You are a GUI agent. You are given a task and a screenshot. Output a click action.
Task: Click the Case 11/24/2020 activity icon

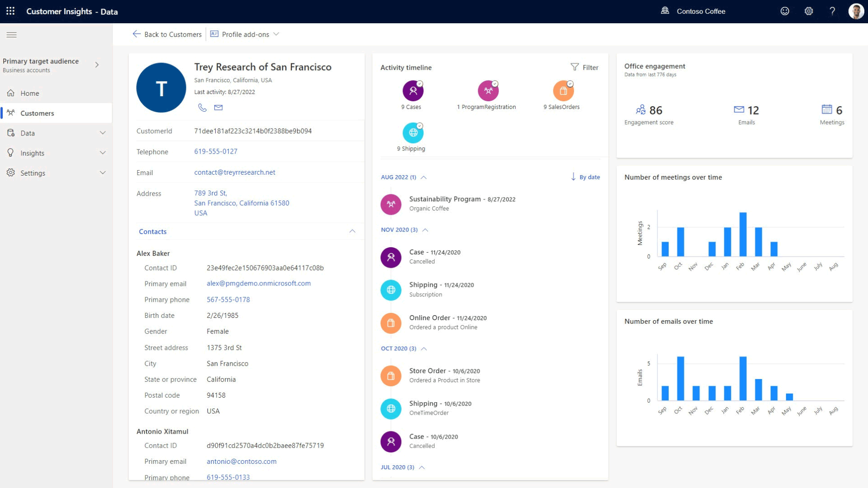tap(391, 257)
